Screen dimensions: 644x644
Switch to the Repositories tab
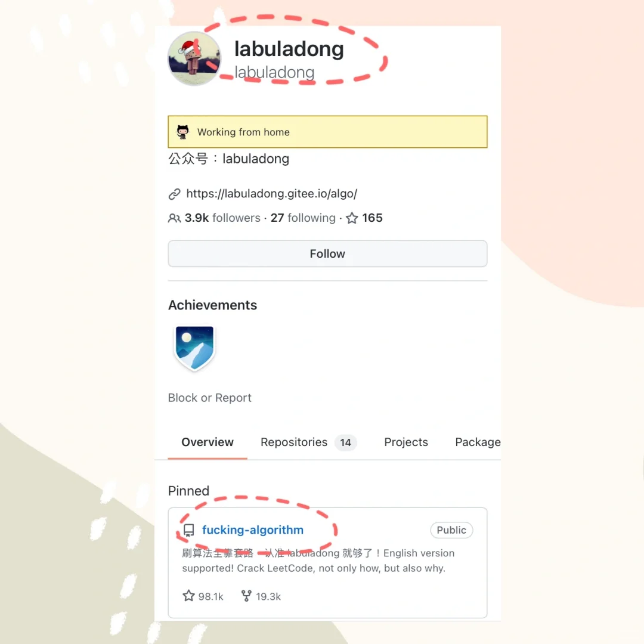(x=308, y=442)
